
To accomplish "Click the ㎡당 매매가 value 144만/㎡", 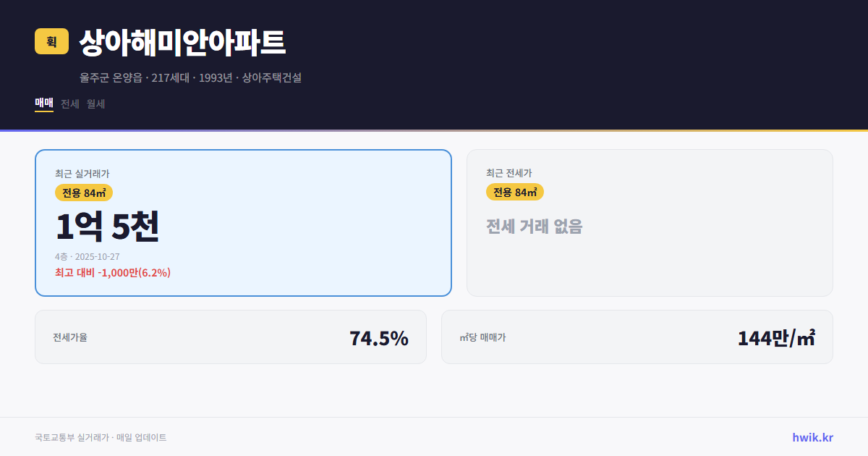I will 776,337.
